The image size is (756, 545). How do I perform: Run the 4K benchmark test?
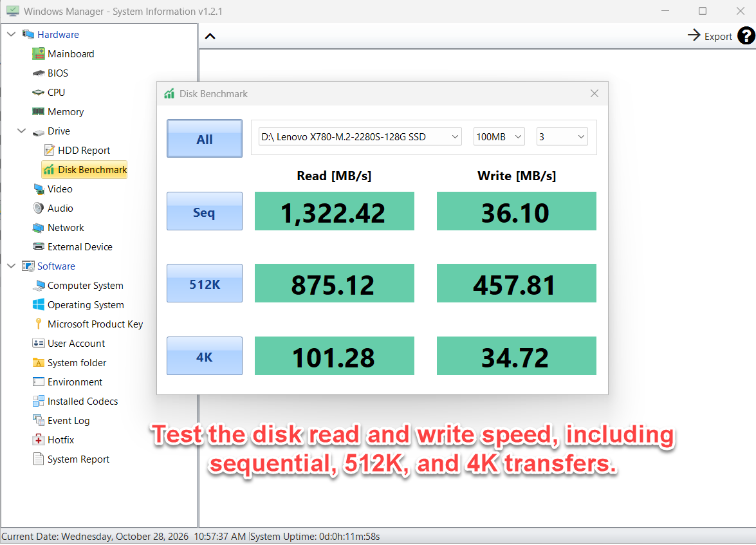click(205, 356)
